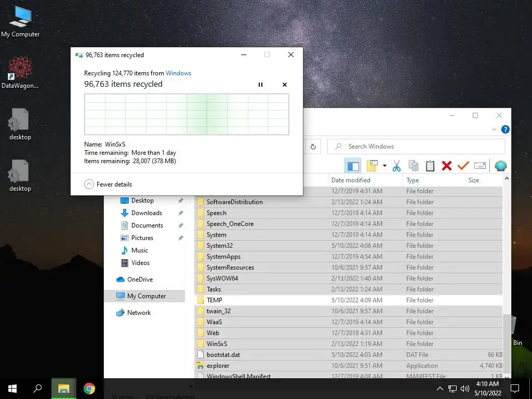The height and width of the screenshot is (399, 532).
Task: Select the bootstat.dat file
Action: pyautogui.click(x=349, y=354)
